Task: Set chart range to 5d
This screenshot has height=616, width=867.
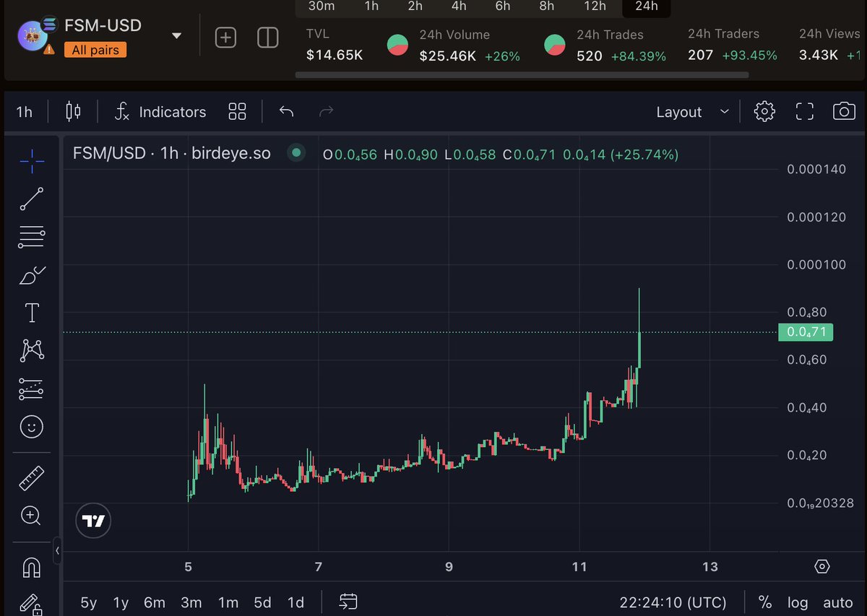Action: (x=262, y=602)
